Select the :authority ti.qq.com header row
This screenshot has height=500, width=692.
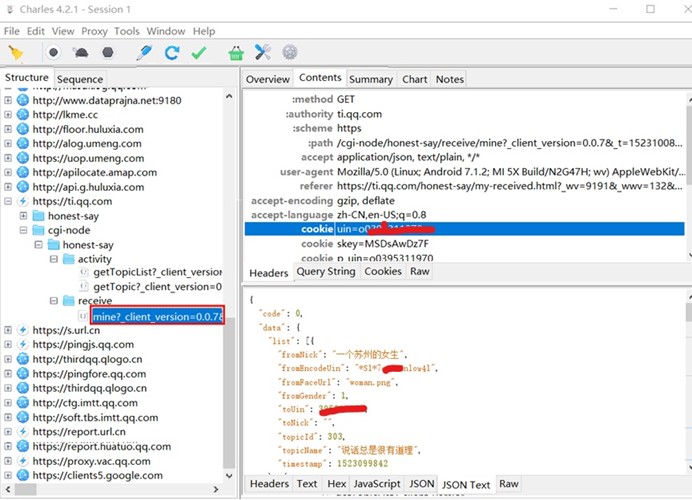coord(464,114)
